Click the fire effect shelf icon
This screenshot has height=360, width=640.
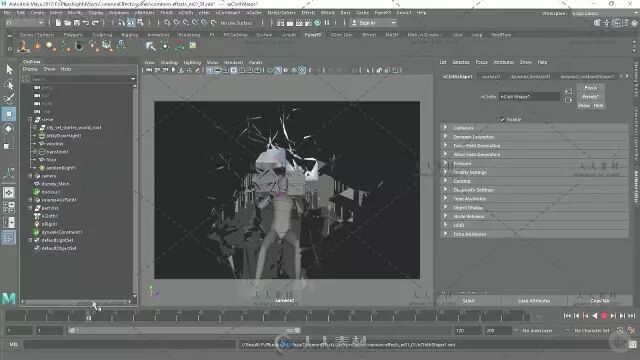coord(38,46)
